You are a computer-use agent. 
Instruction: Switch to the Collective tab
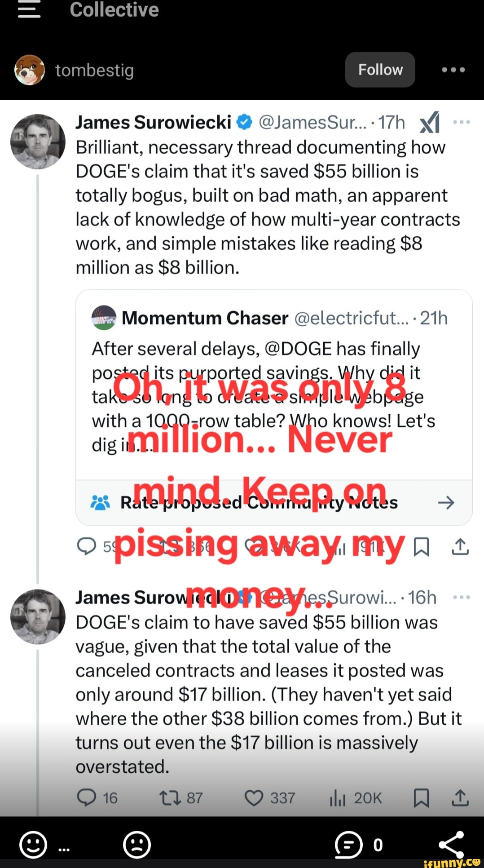click(114, 10)
